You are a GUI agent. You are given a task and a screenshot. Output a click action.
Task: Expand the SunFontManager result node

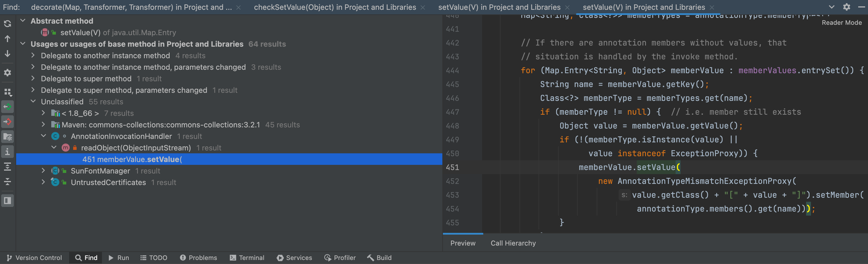[x=43, y=171]
